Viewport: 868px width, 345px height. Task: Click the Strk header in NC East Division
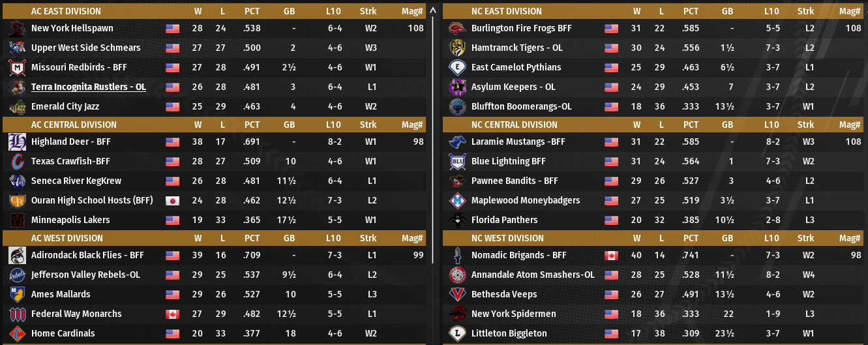tap(805, 11)
